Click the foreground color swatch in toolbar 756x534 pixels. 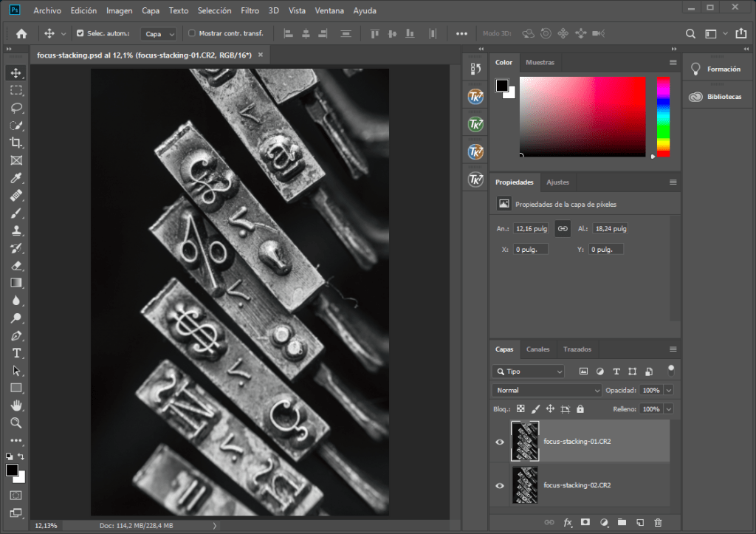click(x=12, y=470)
